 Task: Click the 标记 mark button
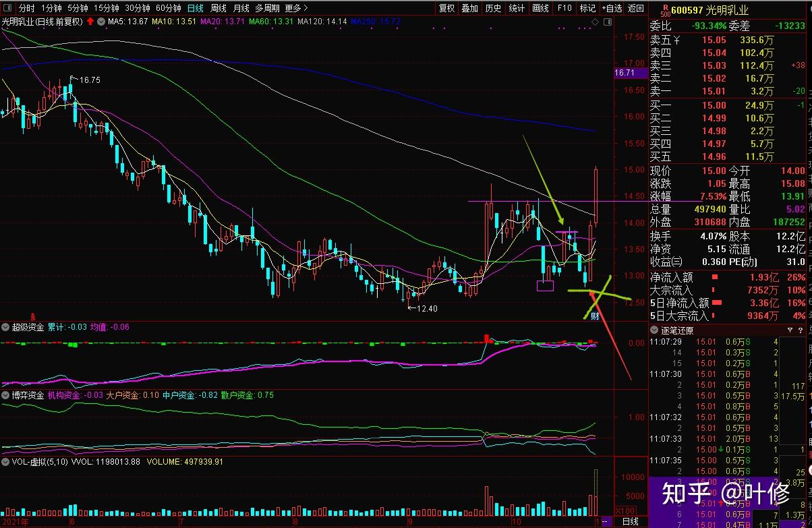pos(587,9)
